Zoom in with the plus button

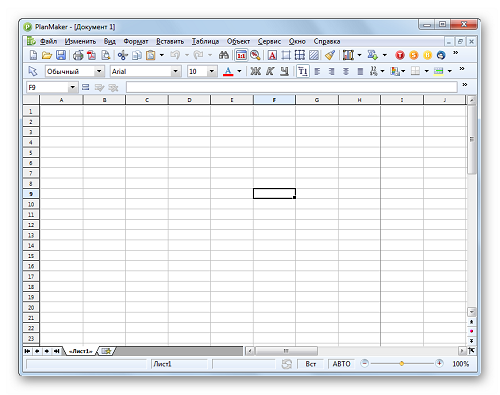tap(440, 363)
